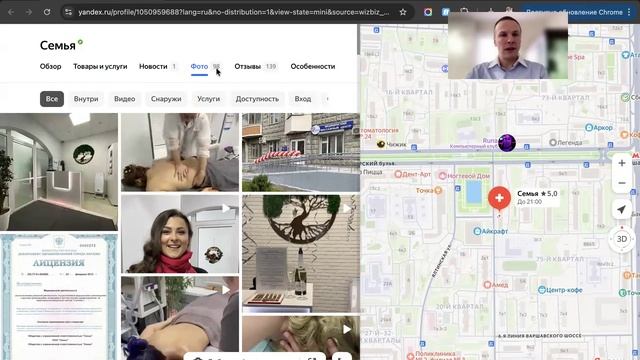
Task: Toggle the 3D map view
Action: tap(622, 239)
